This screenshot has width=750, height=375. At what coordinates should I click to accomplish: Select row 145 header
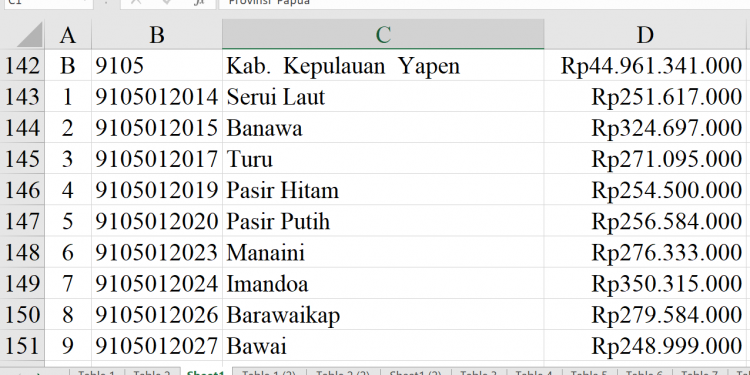pos(22,158)
